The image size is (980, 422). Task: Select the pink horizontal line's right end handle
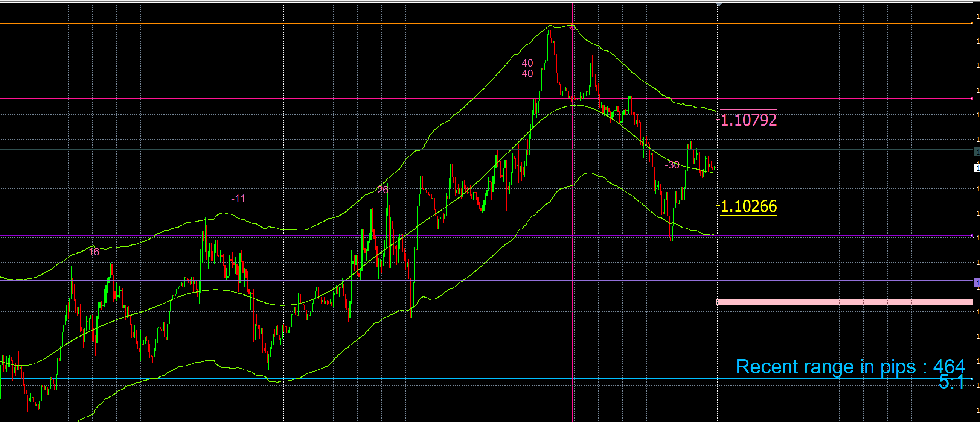pos(972,99)
